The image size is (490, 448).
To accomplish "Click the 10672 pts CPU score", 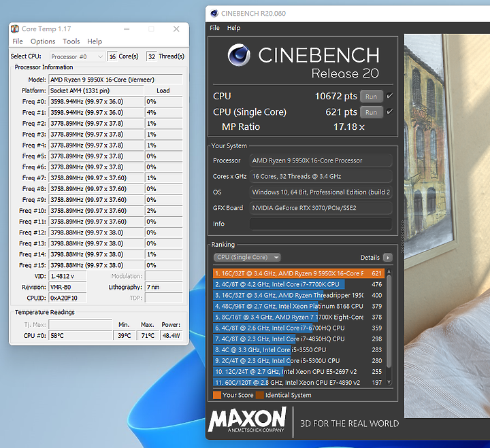I will [x=336, y=96].
